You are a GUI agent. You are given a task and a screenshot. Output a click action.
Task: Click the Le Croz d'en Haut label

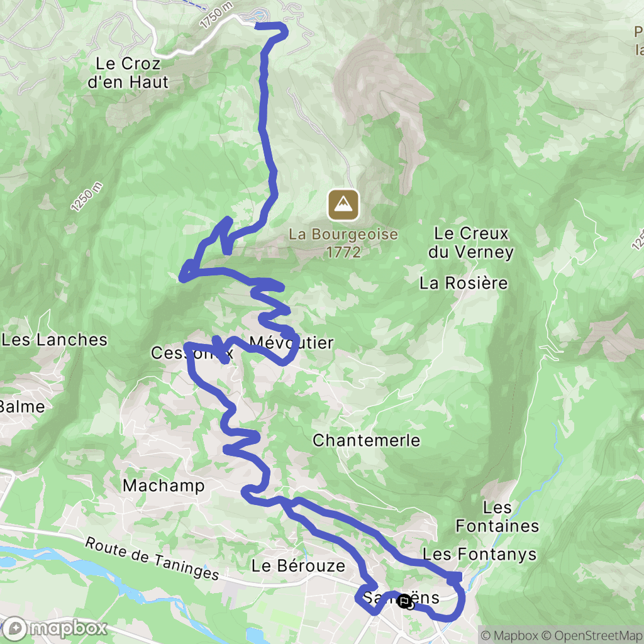coord(128,73)
